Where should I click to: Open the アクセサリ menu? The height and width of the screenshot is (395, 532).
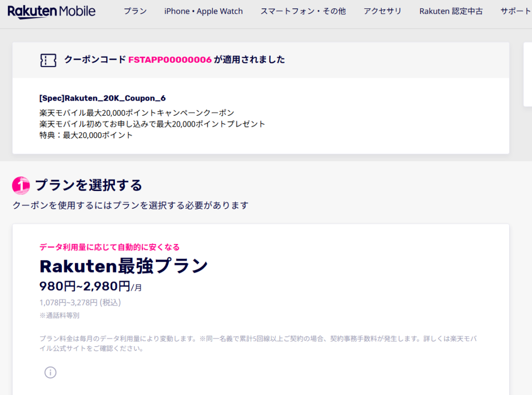coord(382,11)
